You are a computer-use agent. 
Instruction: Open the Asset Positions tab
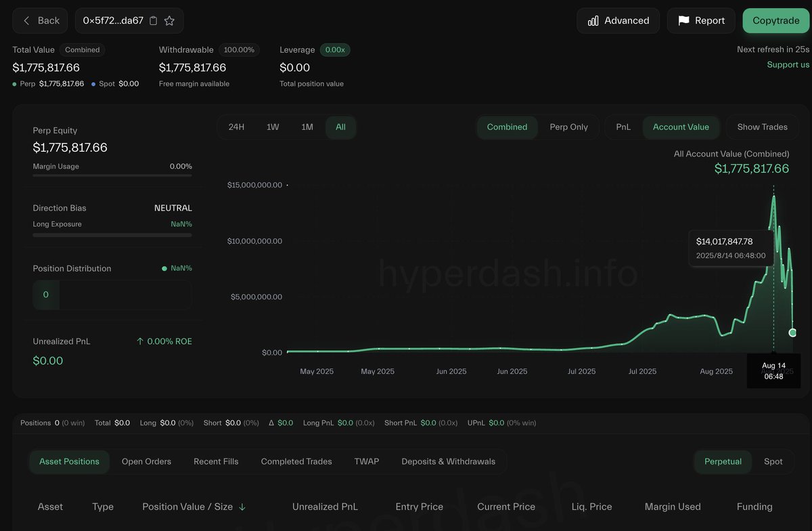point(69,461)
